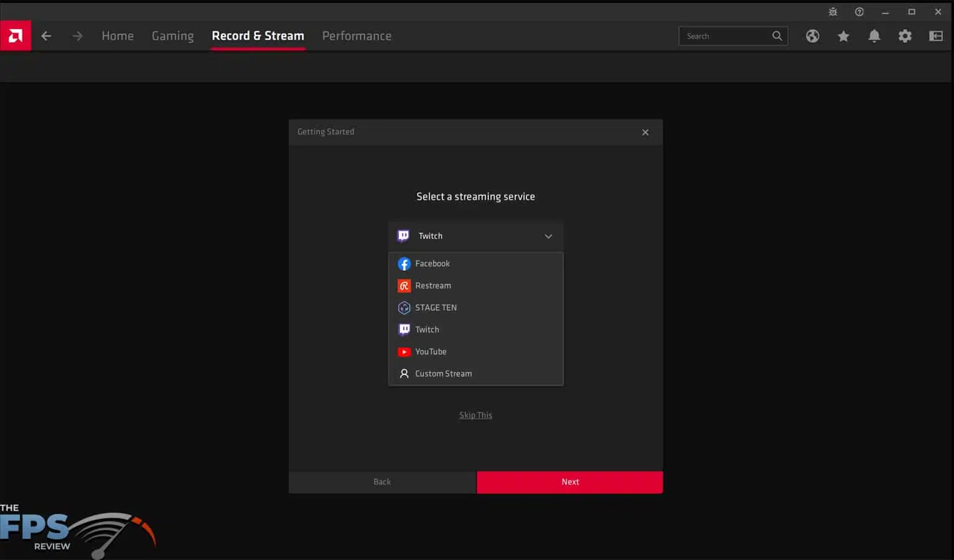The height and width of the screenshot is (560, 954).
Task: Switch to the Gaming tab
Action: pyautogui.click(x=172, y=36)
